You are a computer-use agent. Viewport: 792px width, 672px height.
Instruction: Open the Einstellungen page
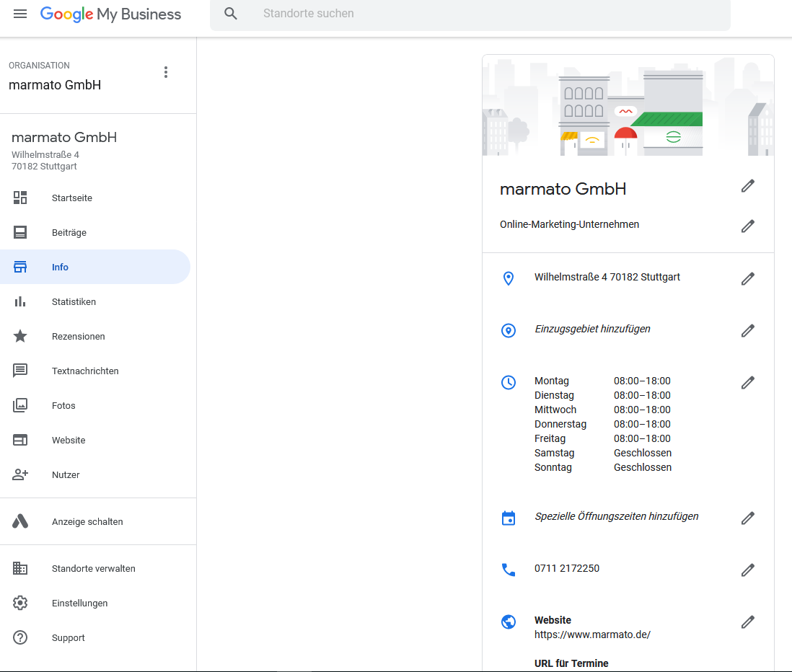click(79, 603)
